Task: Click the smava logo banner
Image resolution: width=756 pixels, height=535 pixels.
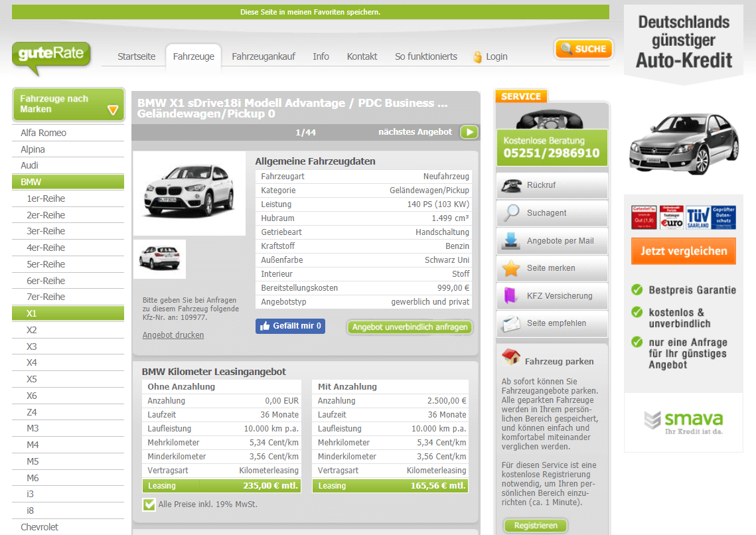Action: tap(683, 422)
